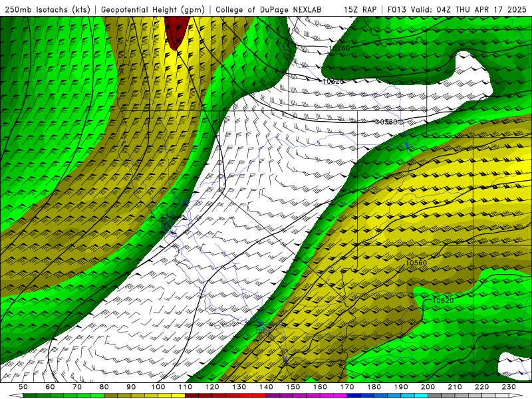
Task: Click the 200 value on the color scale
Action: click(x=428, y=387)
